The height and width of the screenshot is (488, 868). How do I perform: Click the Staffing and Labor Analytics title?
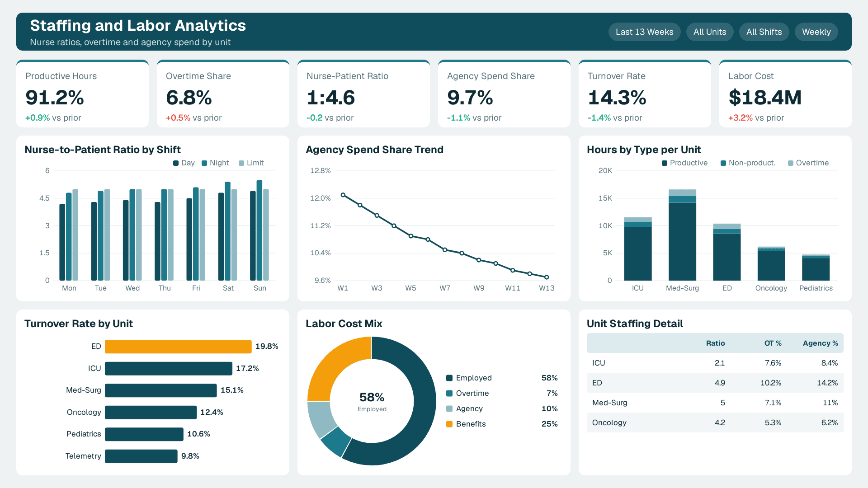[x=138, y=26]
